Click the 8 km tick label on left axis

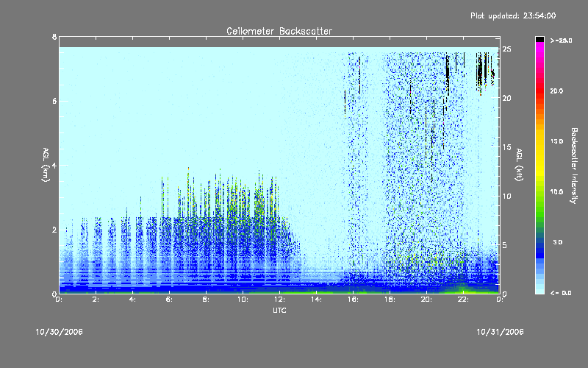pyautogui.click(x=54, y=37)
